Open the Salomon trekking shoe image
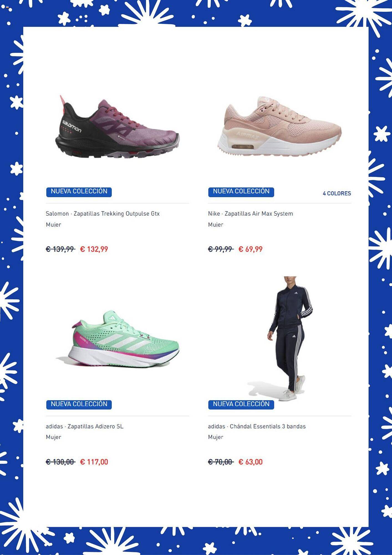Viewport: 392px width, 555px height. [117, 127]
